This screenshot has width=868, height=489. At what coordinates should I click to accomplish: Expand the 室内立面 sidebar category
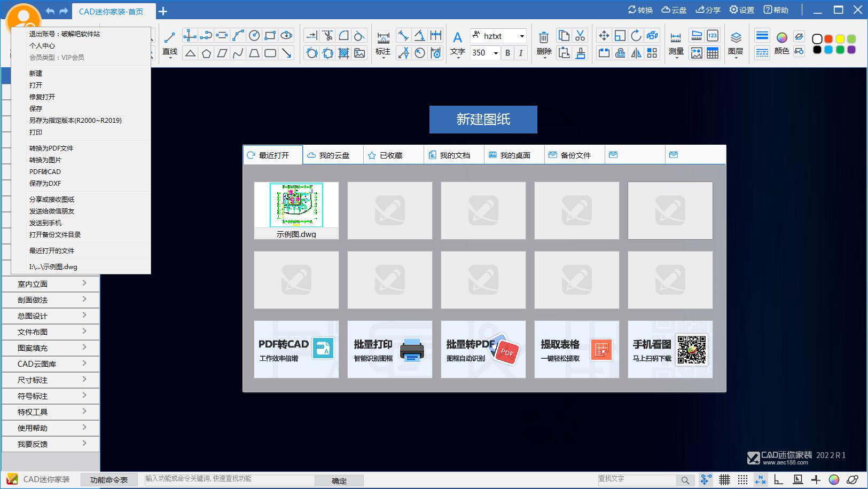[x=51, y=284]
